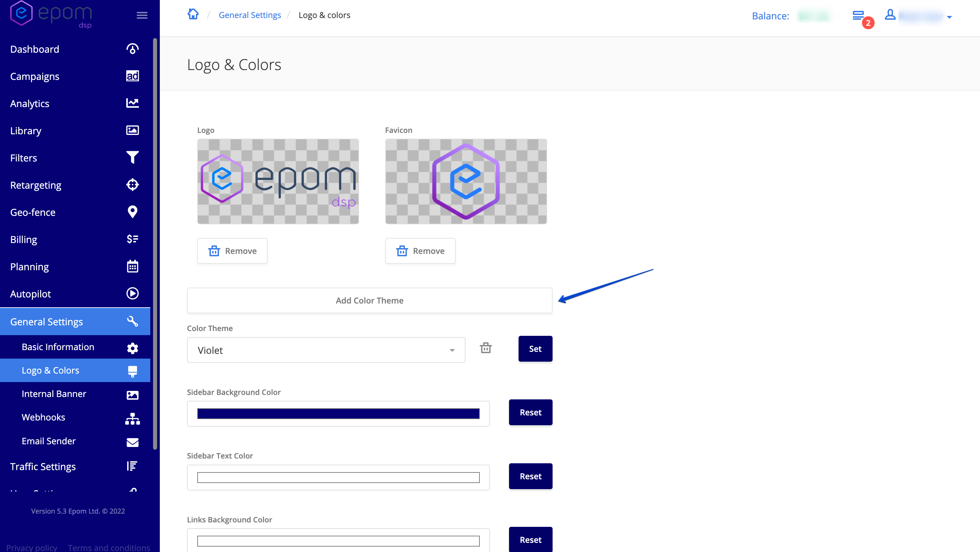Click the Autopilot play icon
The height and width of the screenshot is (552, 980).
132,293
